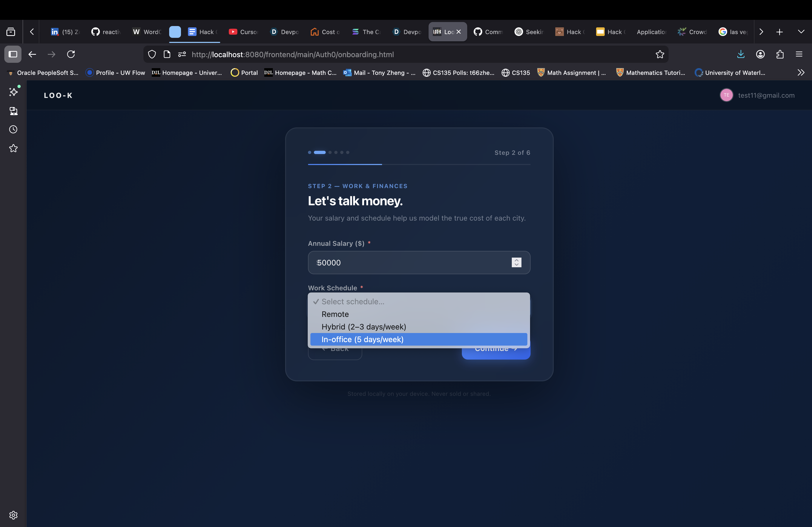Open sidebar settings gear icon
This screenshot has height=527, width=812.
[x=13, y=515]
